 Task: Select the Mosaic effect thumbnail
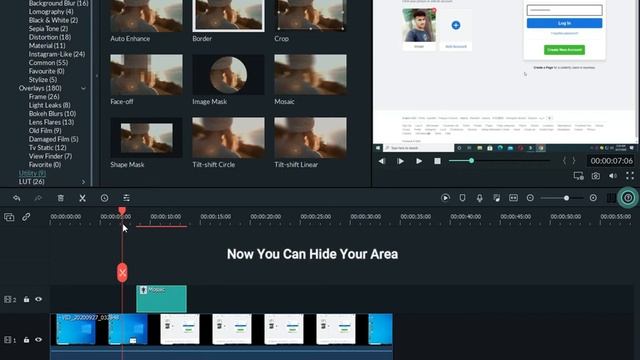click(x=310, y=75)
